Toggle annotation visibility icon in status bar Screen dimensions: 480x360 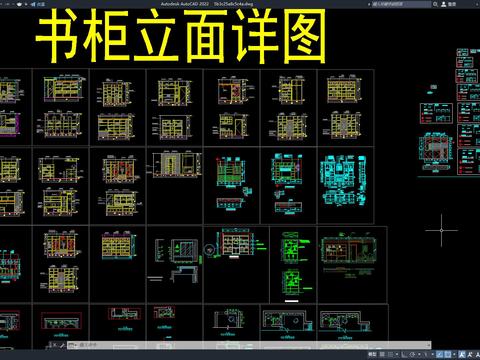click(462, 354)
